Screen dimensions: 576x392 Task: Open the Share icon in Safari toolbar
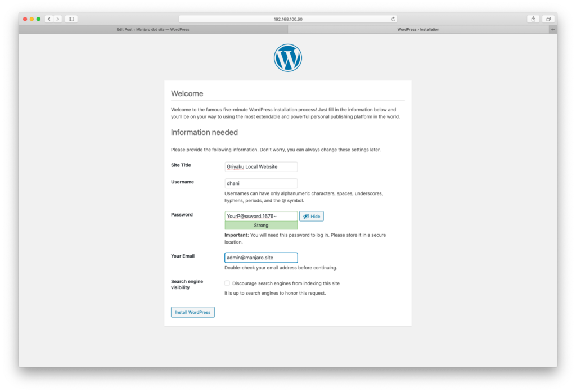coord(533,19)
